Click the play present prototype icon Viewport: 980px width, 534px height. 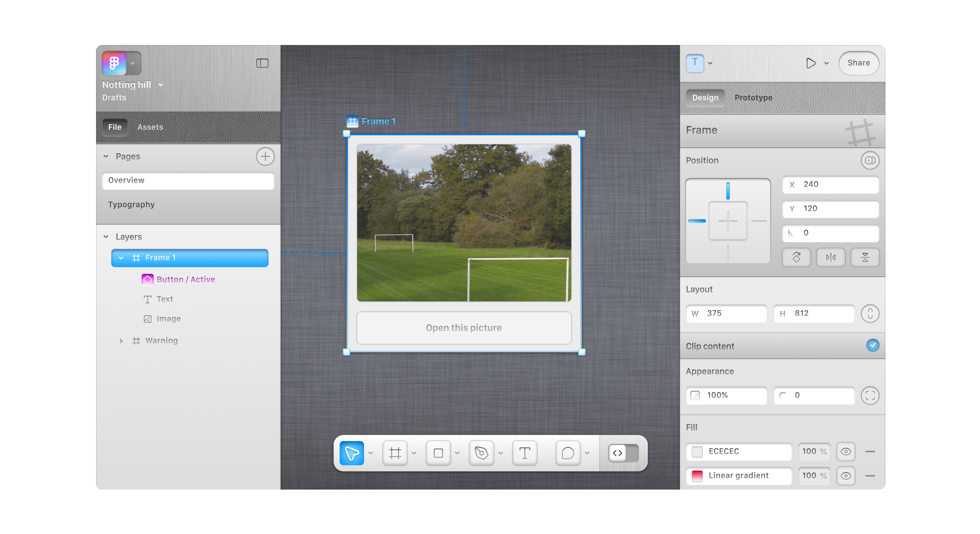coord(810,63)
